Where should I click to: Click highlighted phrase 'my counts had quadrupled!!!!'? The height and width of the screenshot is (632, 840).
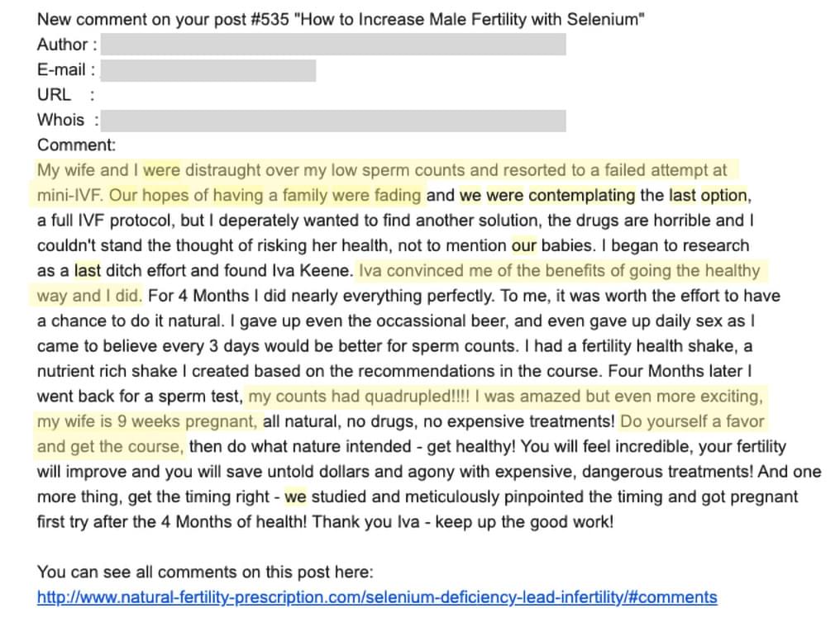358,397
